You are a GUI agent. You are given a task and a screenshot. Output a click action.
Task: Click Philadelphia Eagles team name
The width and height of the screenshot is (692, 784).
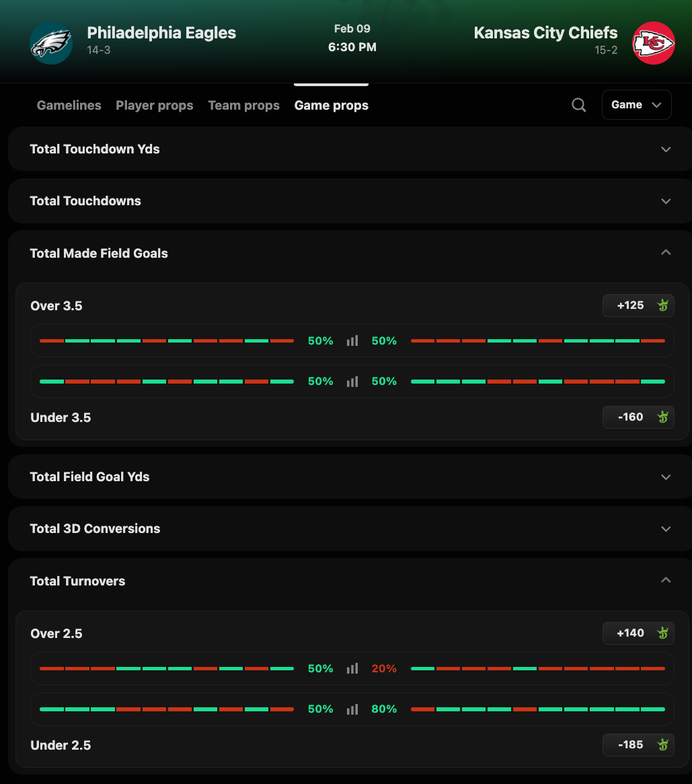click(x=161, y=33)
